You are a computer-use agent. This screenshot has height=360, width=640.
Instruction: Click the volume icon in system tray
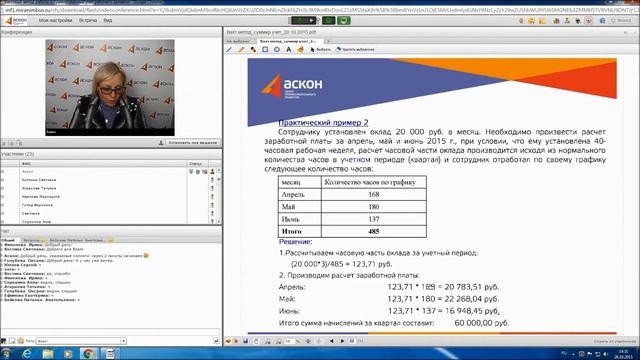click(606, 354)
